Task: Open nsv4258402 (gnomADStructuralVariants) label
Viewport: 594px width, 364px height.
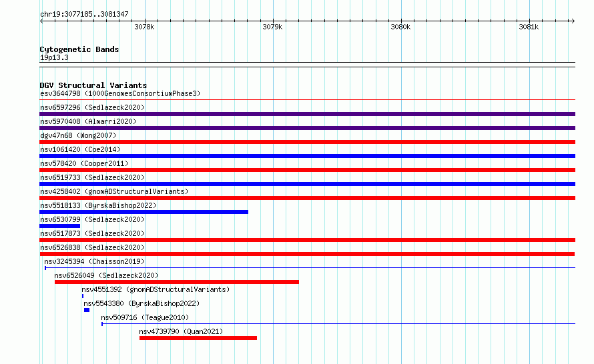Action: coord(114,191)
